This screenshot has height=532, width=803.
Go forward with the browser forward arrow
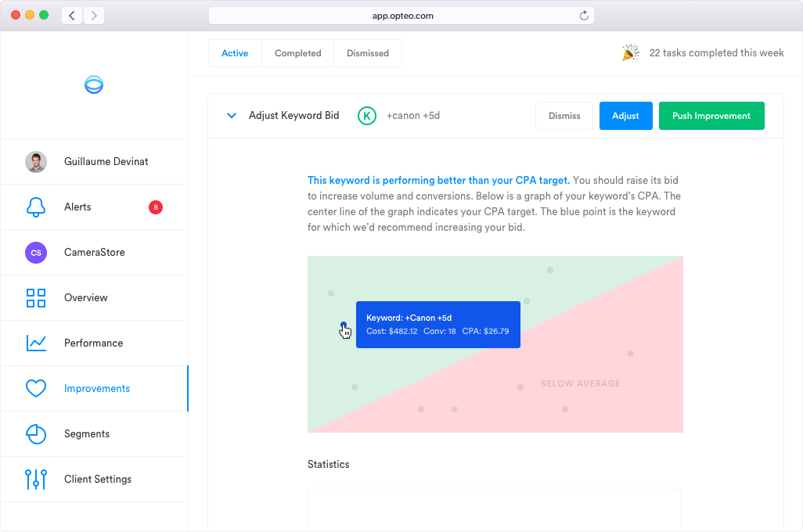[x=94, y=16]
